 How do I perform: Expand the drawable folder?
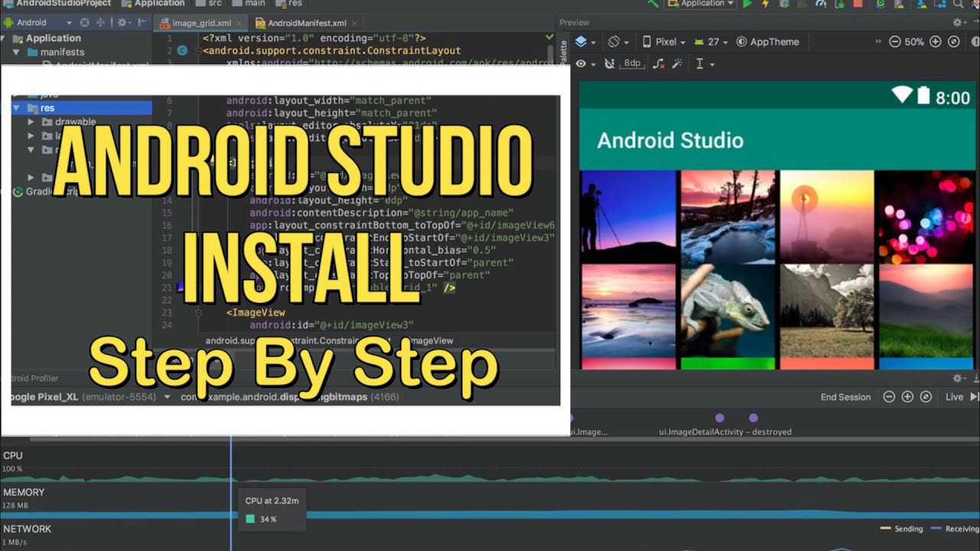click(31, 122)
